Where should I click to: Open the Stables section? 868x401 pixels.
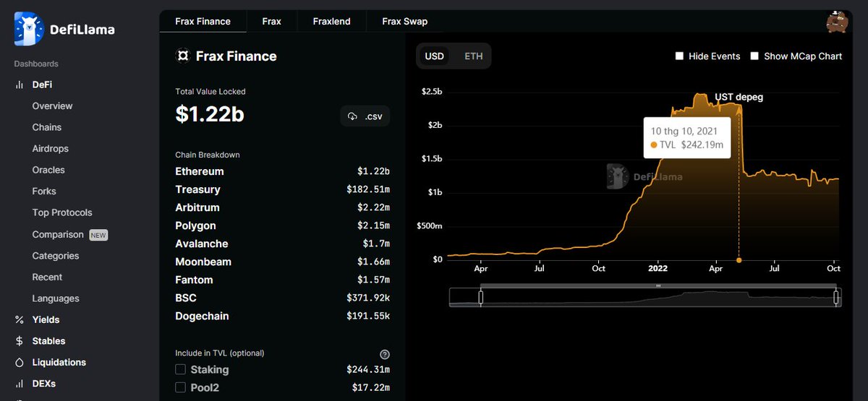click(x=48, y=341)
